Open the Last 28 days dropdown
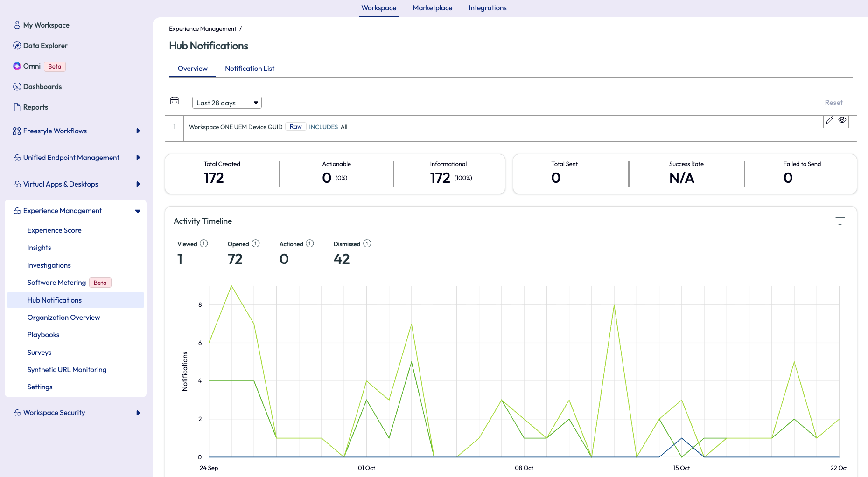The height and width of the screenshot is (477, 868). [227, 102]
